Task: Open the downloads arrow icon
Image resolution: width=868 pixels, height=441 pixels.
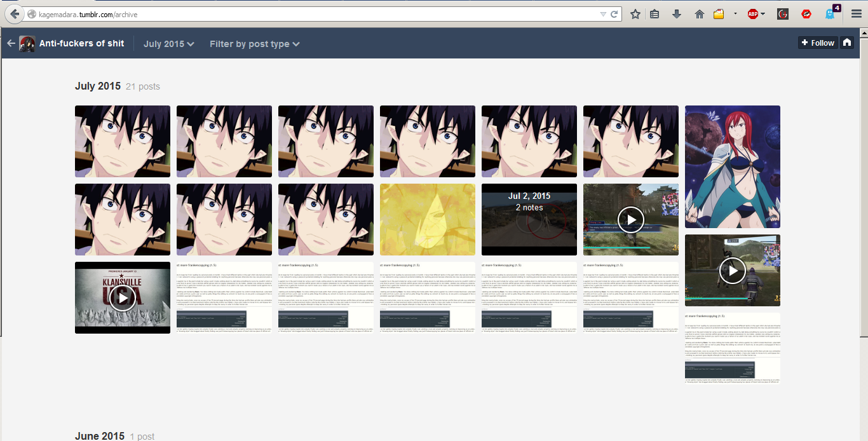Action: tap(677, 14)
